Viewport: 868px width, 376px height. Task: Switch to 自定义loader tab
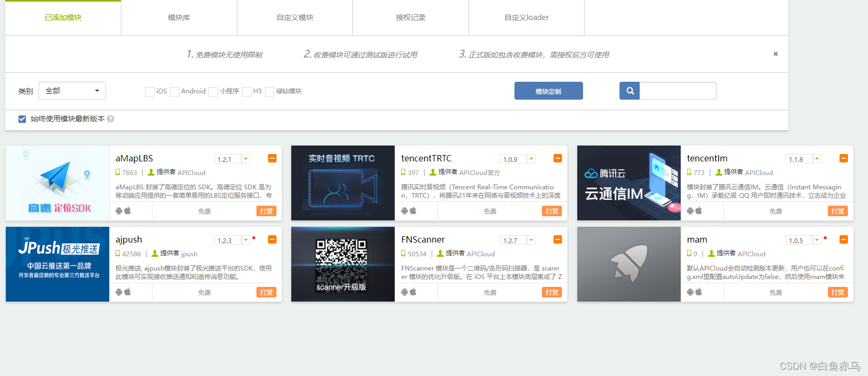tap(527, 18)
